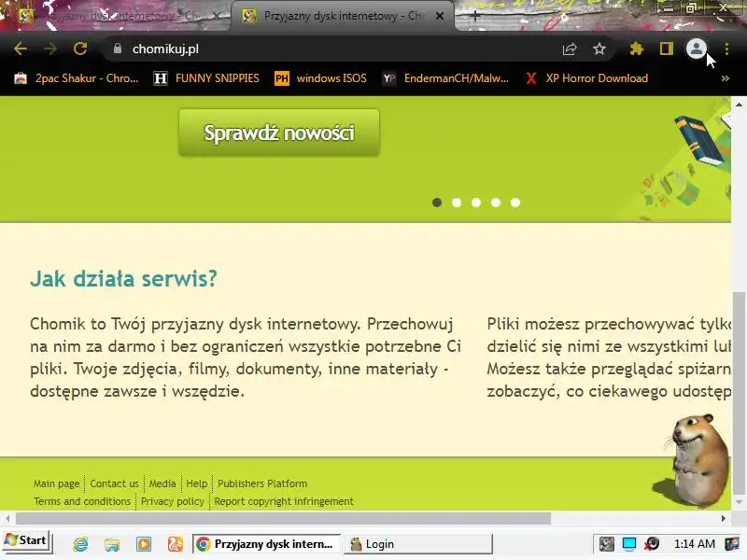Viewport: 747px width, 560px height.
Task: Select the first carousel dot
Action: pos(437,203)
